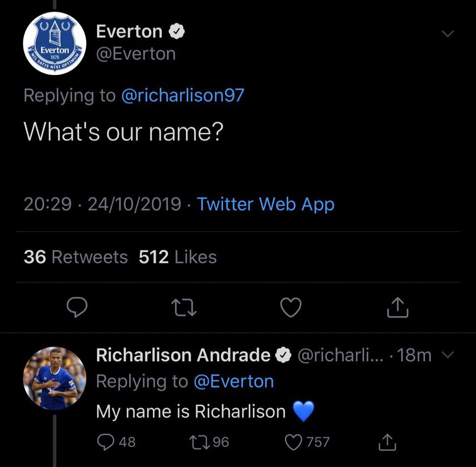Open Richarlison's profile photo

pyautogui.click(x=54, y=378)
